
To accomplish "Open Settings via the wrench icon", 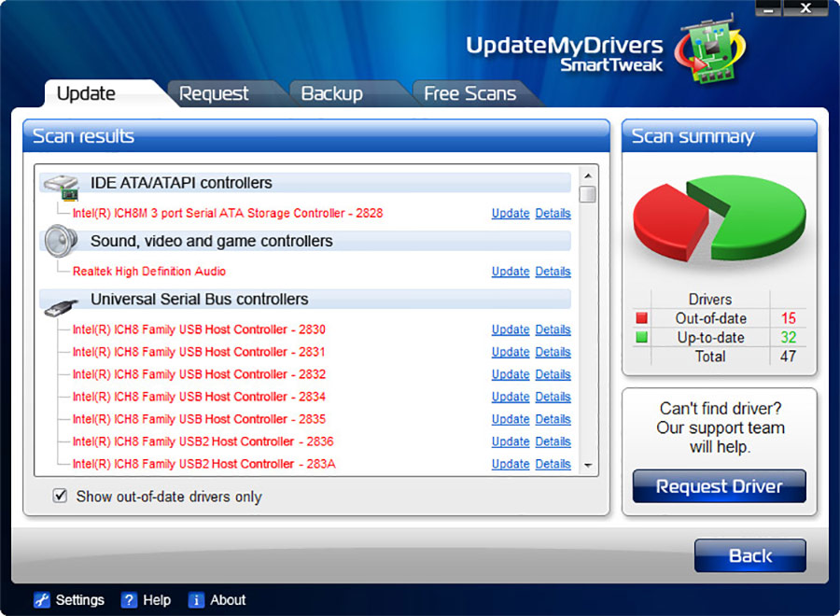I will coord(41,600).
